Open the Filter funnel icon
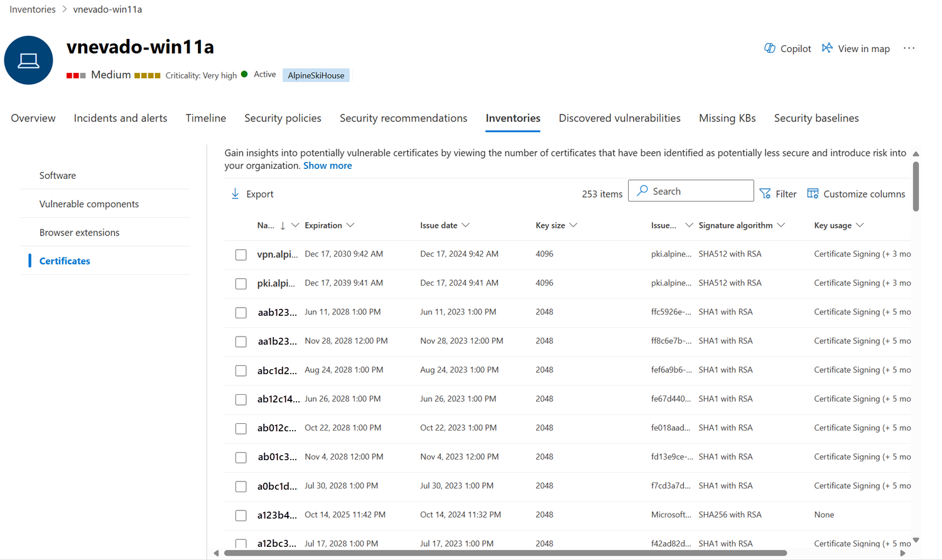The width and height of the screenshot is (942, 560). tap(765, 194)
